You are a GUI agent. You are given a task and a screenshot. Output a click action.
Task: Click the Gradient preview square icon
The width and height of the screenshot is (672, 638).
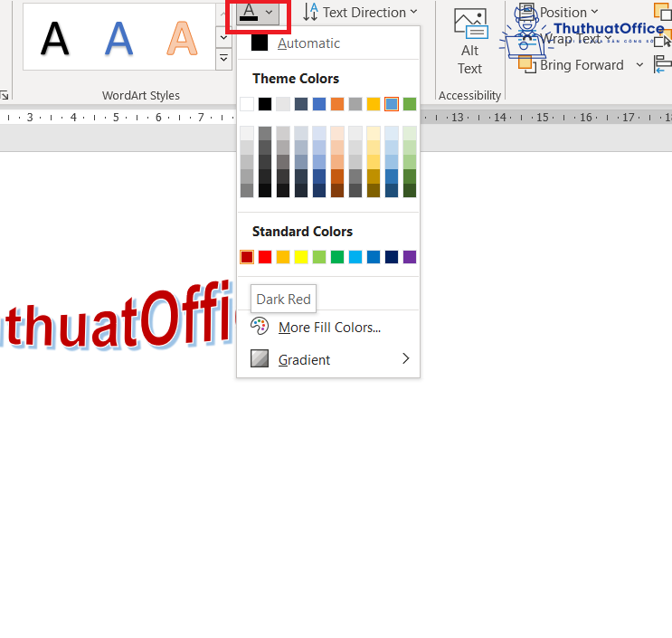(x=260, y=358)
